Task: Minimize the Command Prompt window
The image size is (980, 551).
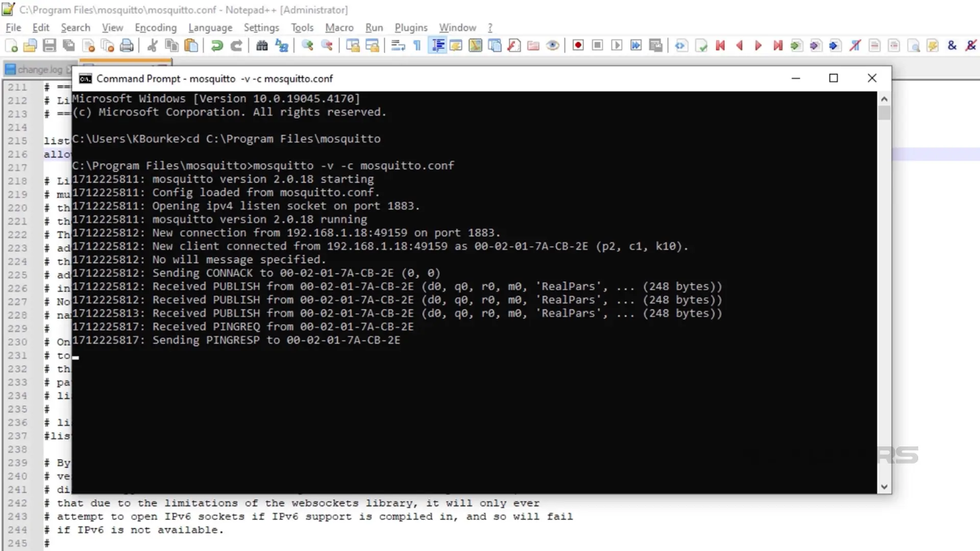Action: [x=796, y=78]
